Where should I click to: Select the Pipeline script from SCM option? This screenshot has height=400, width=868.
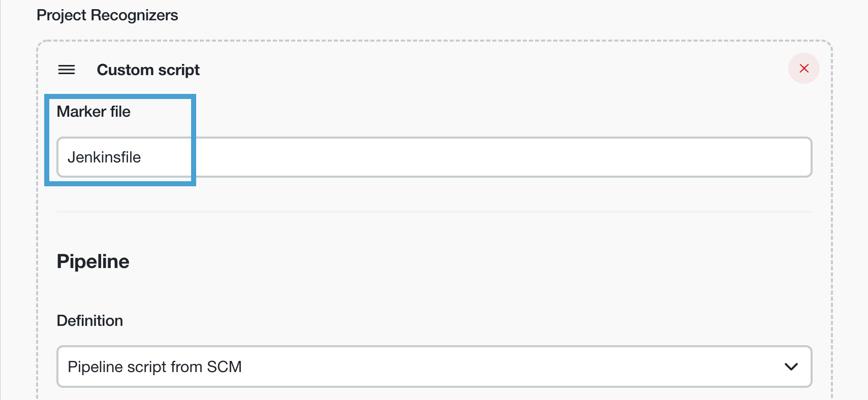(154, 366)
